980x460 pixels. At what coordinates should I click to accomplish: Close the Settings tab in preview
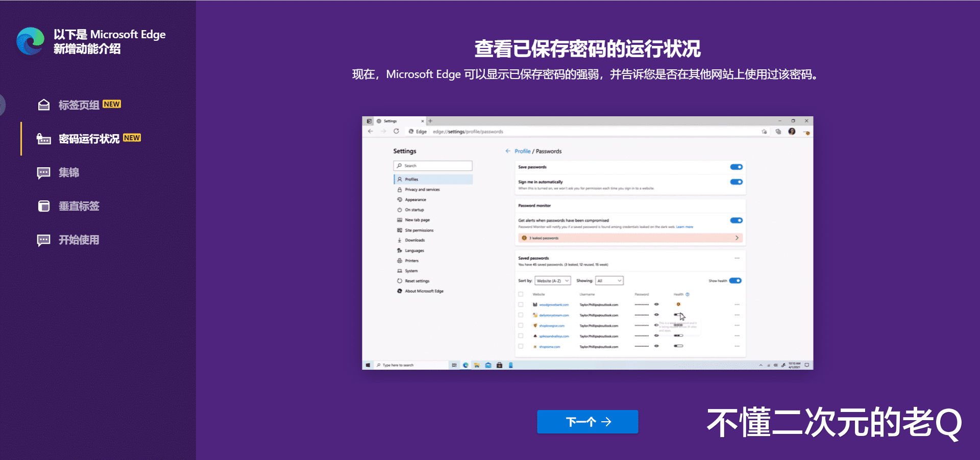(x=423, y=121)
